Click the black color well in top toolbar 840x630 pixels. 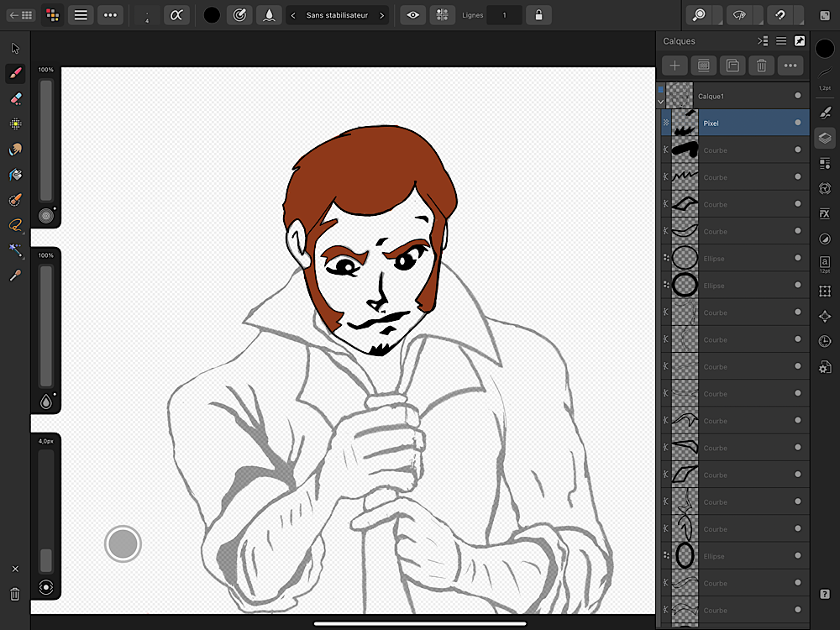[x=212, y=15]
